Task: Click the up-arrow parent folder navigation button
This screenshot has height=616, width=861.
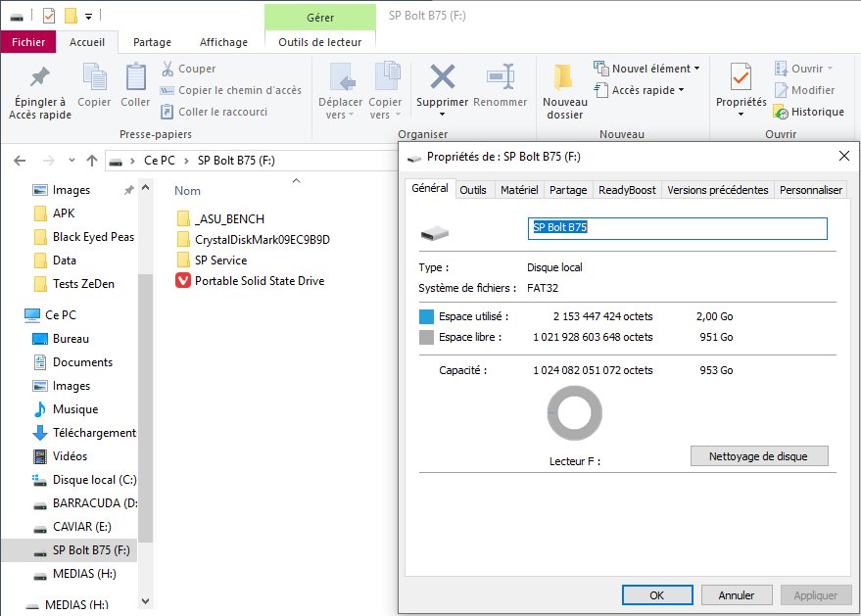Action: 92,161
